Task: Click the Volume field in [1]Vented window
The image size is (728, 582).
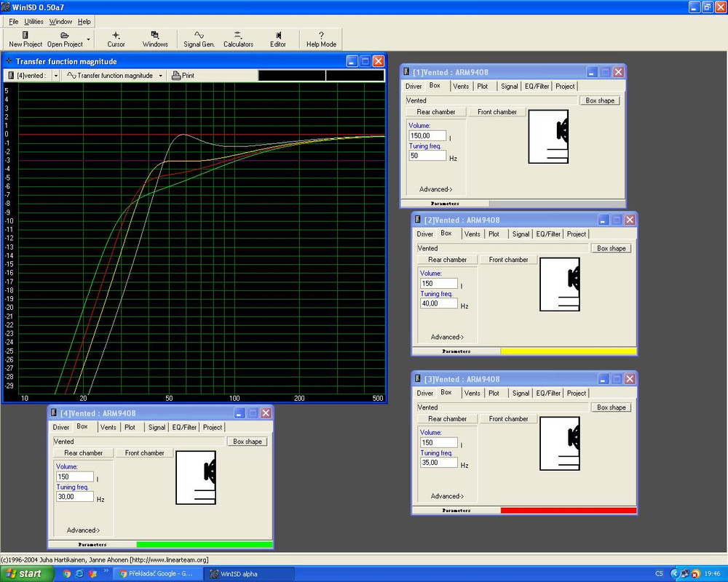Action: click(427, 136)
